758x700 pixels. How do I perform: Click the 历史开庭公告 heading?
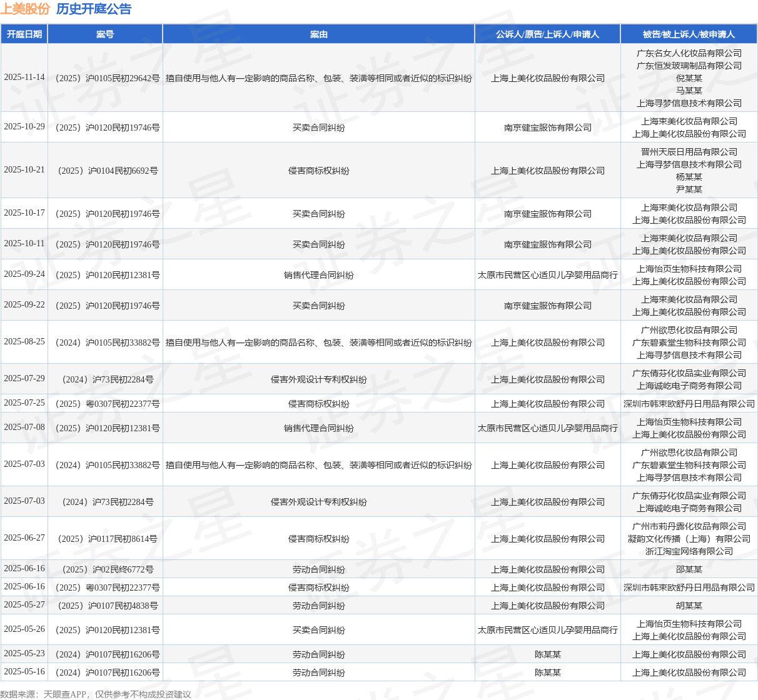(x=94, y=9)
